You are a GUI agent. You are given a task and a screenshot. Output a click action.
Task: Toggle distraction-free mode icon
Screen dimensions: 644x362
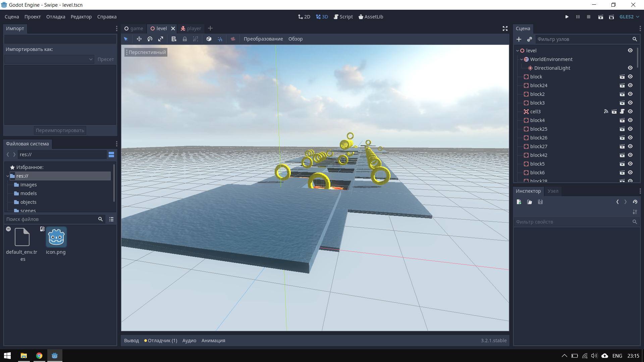tap(505, 28)
